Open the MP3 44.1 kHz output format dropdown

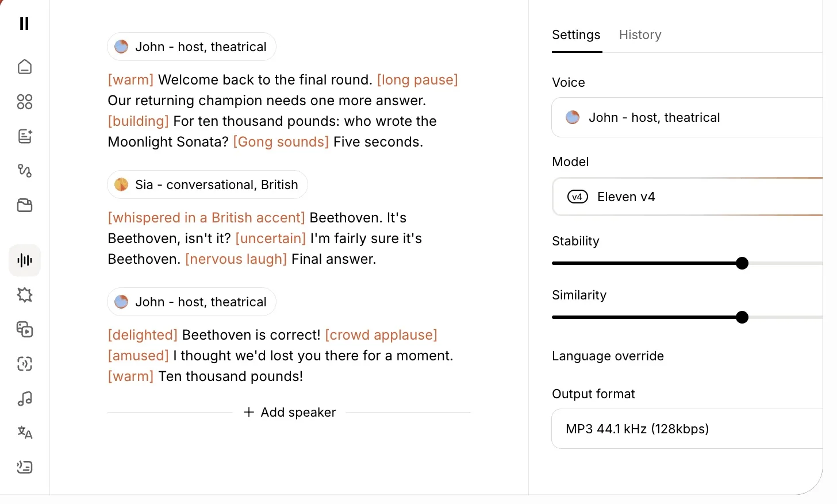(x=687, y=429)
